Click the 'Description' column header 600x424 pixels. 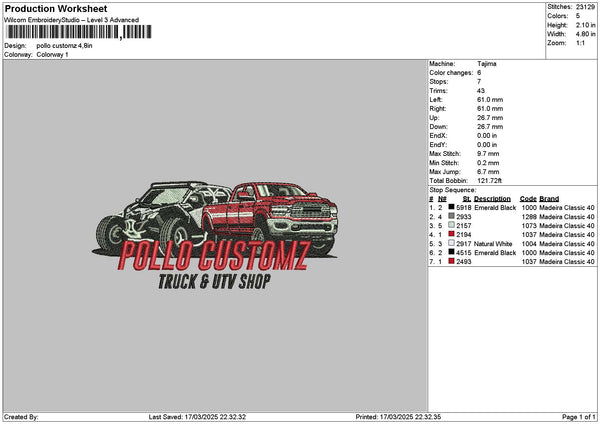click(492, 199)
